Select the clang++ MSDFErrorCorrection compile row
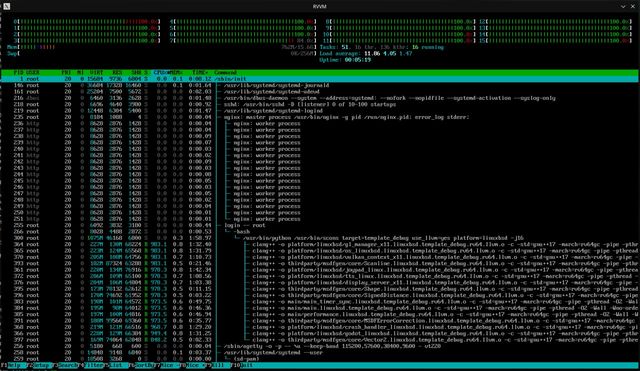The image size is (640, 371). [x=320, y=321]
